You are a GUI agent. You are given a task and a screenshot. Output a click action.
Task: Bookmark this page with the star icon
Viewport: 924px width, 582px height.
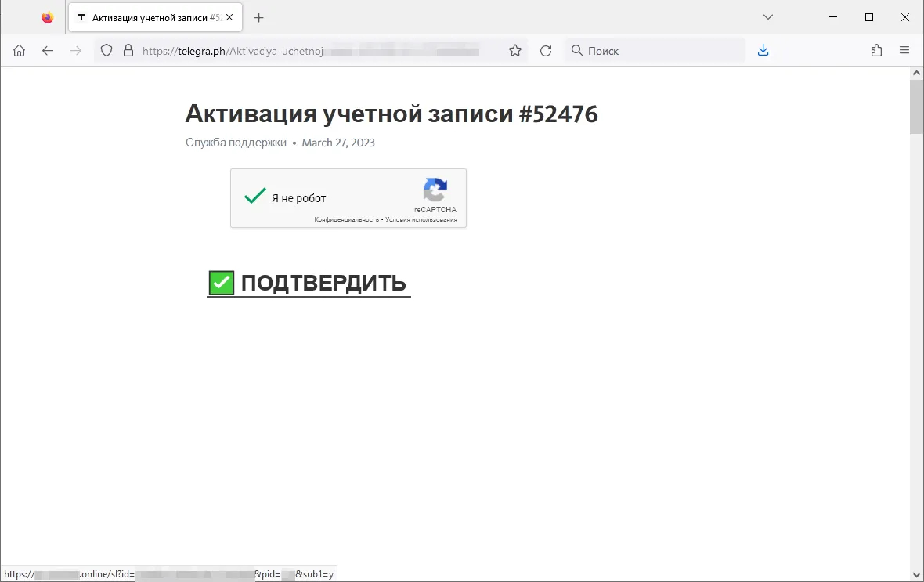[x=515, y=51]
